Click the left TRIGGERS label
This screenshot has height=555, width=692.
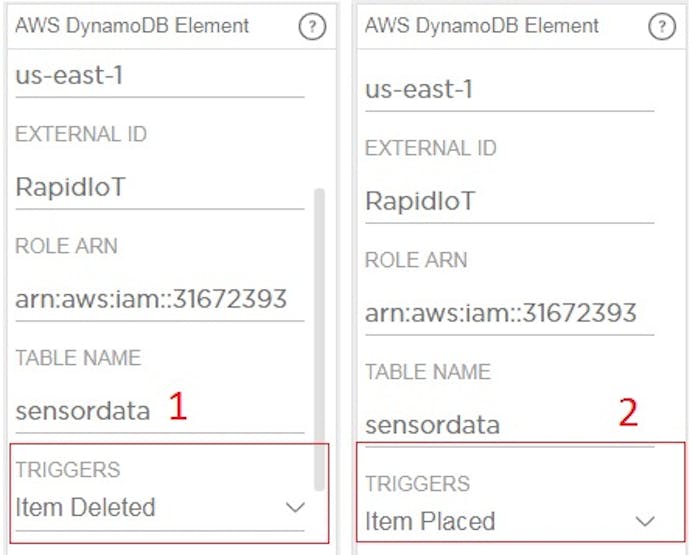[68, 469]
